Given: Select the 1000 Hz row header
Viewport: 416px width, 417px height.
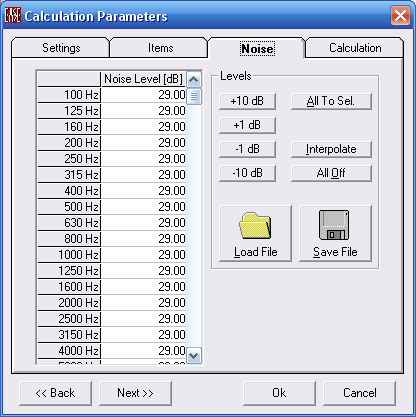Looking at the screenshot, I should click(x=69, y=255).
